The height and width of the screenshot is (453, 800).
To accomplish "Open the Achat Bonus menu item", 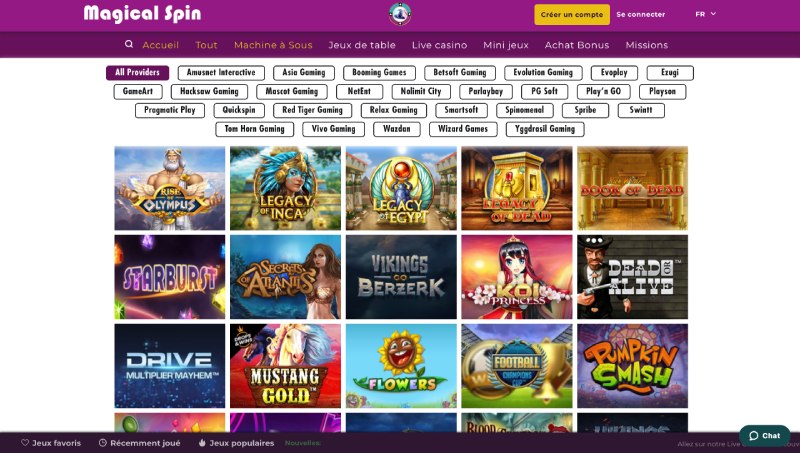I will click(577, 45).
